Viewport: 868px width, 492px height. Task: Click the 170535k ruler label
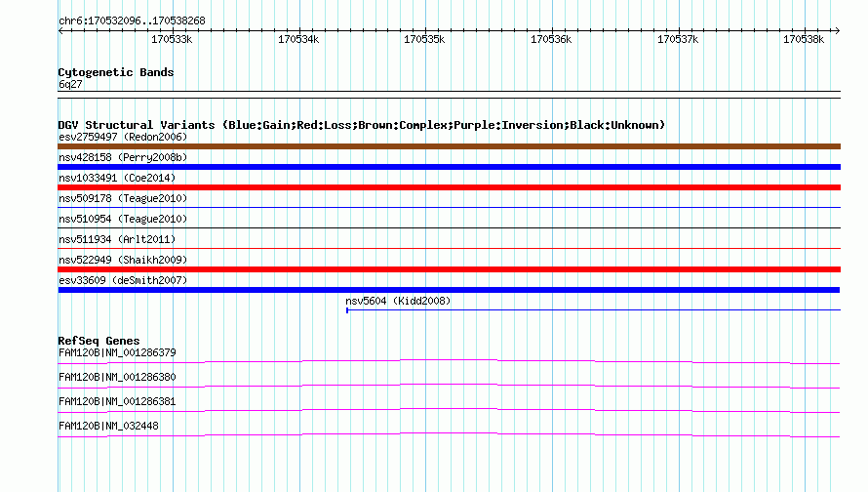point(424,39)
